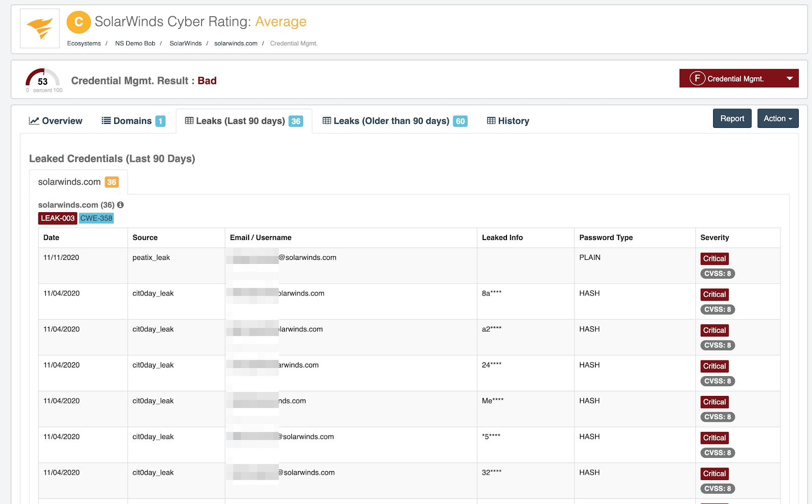Image resolution: width=812 pixels, height=504 pixels.
Task: Click the LEAK-003 red tag
Action: pos(57,218)
